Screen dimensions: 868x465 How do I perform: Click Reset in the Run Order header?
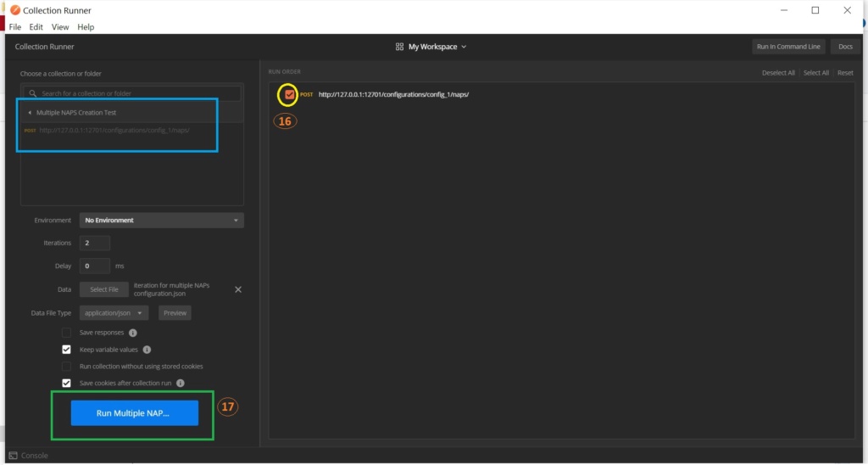(845, 73)
